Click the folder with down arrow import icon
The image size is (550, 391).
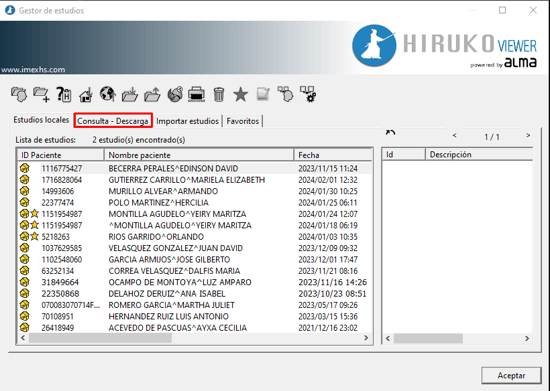coord(130,94)
